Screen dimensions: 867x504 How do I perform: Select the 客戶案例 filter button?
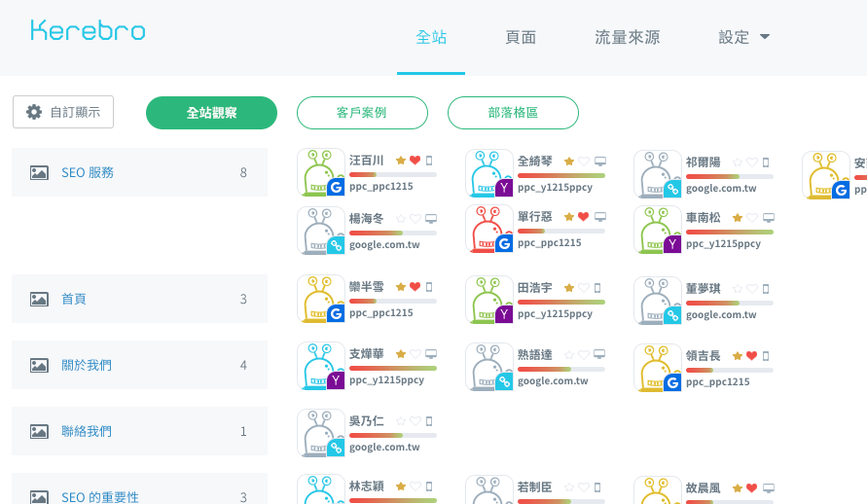(362, 113)
